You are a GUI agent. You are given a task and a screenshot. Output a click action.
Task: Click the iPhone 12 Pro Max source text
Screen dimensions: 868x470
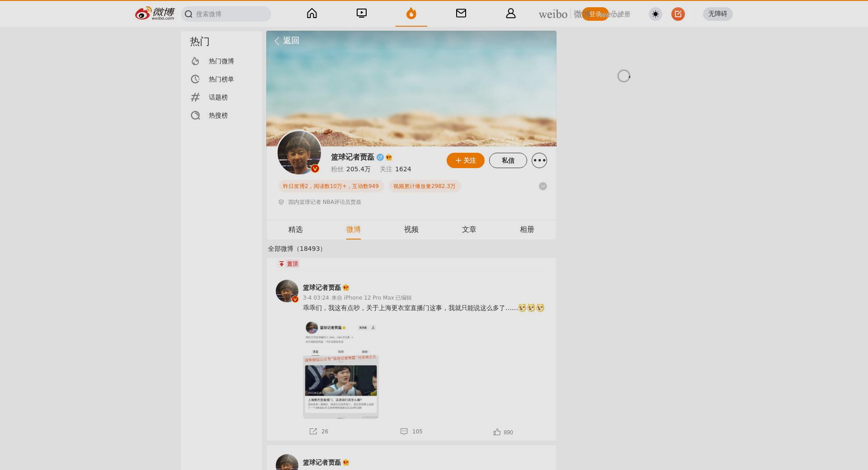369,298
